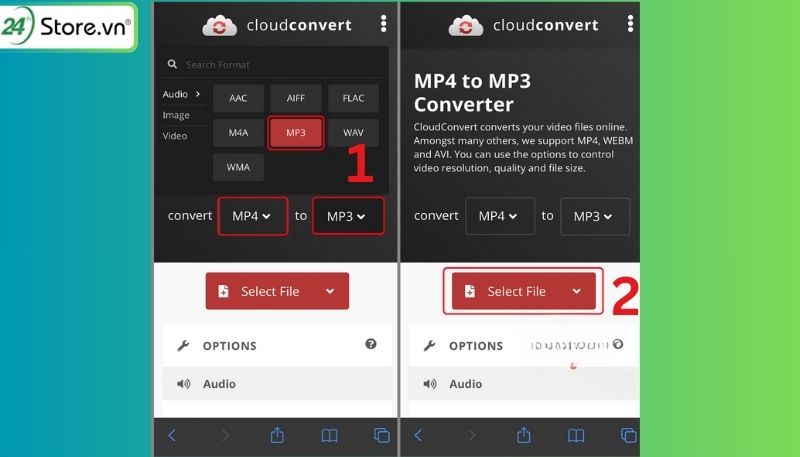800x457 pixels.
Task: Tap the share icon in right screen
Action: click(x=523, y=435)
